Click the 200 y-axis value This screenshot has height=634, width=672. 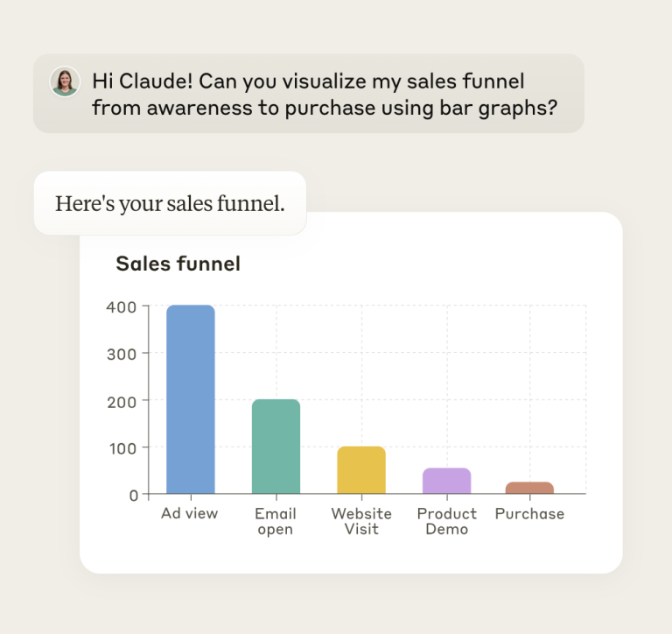[x=122, y=401]
